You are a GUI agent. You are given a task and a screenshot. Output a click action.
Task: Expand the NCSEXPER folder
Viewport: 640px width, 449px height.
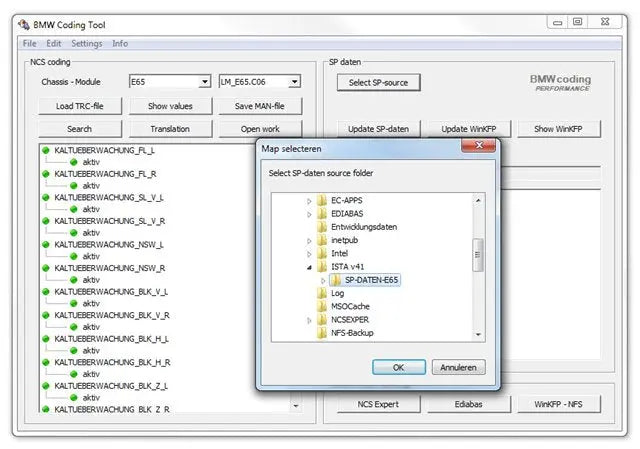coord(309,320)
